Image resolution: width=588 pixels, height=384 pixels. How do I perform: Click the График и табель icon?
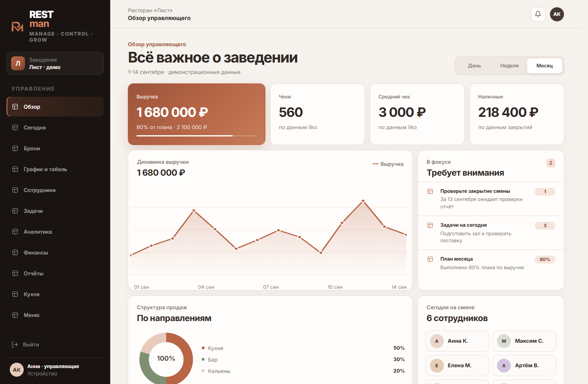point(15,169)
